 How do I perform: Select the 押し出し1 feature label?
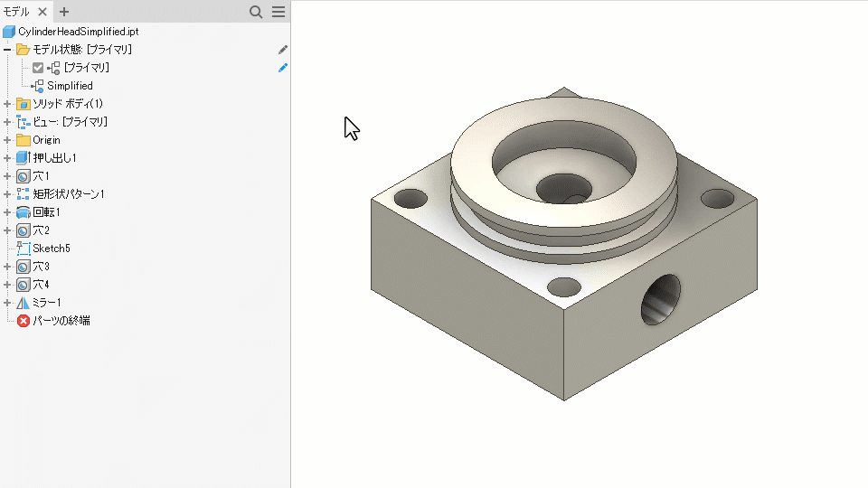coord(55,158)
